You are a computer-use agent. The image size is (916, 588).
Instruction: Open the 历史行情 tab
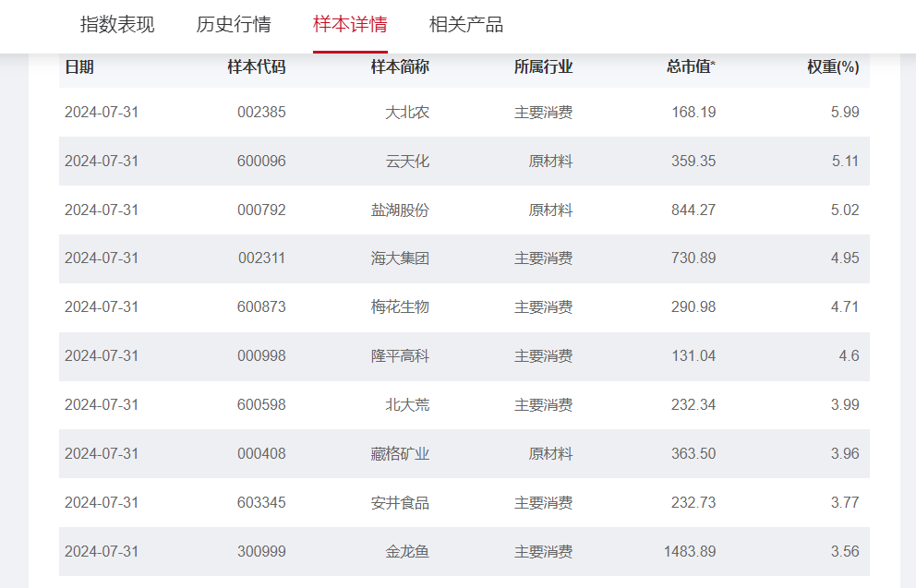pyautogui.click(x=233, y=25)
